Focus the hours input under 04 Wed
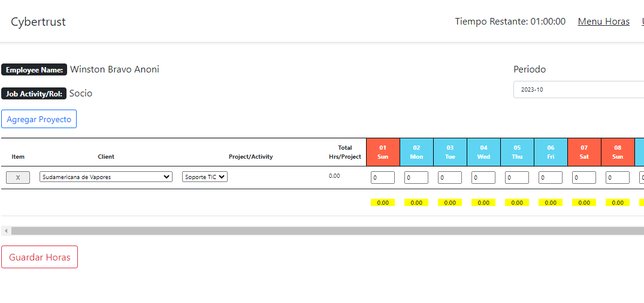The image size is (644, 303). (x=483, y=178)
